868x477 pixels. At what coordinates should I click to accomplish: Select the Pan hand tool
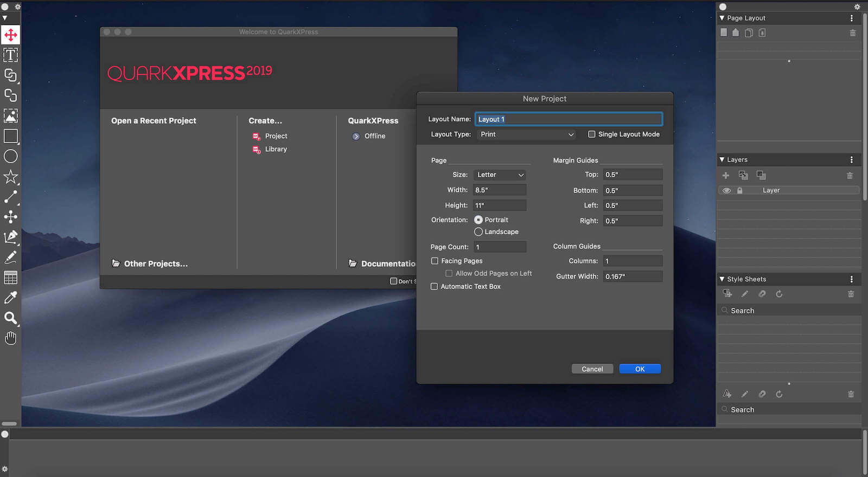[x=10, y=339]
